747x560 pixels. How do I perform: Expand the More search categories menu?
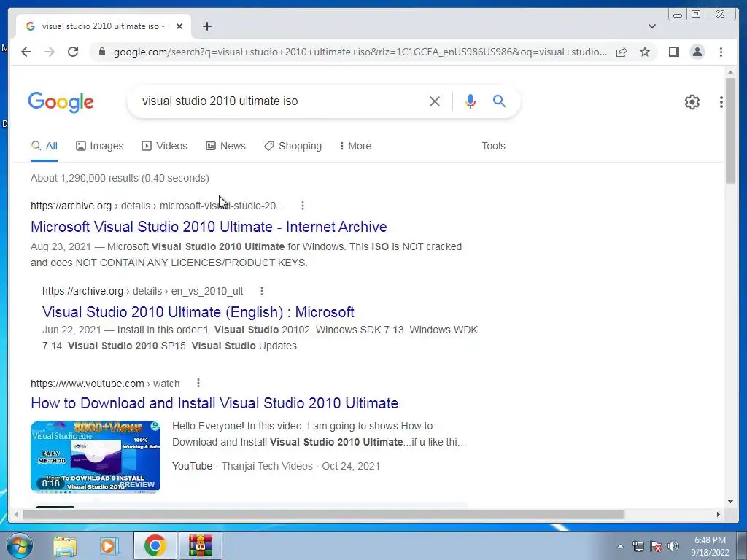coord(355,146)
